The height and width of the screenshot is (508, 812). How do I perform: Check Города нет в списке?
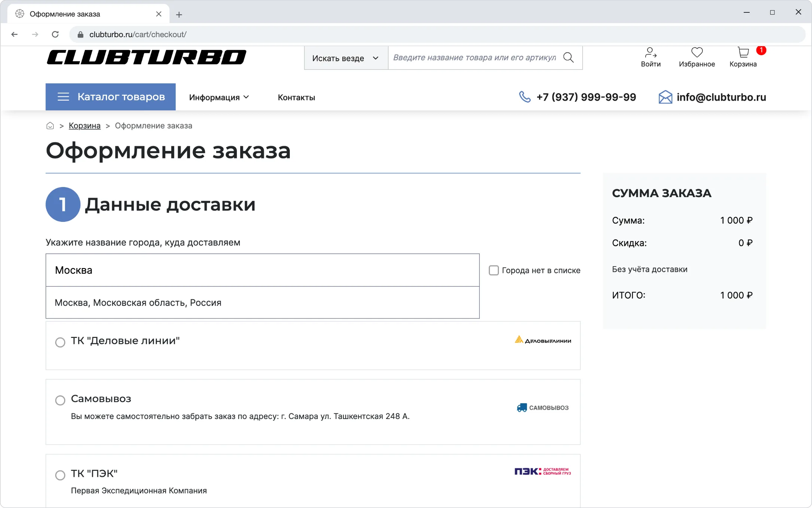(494, 270)
